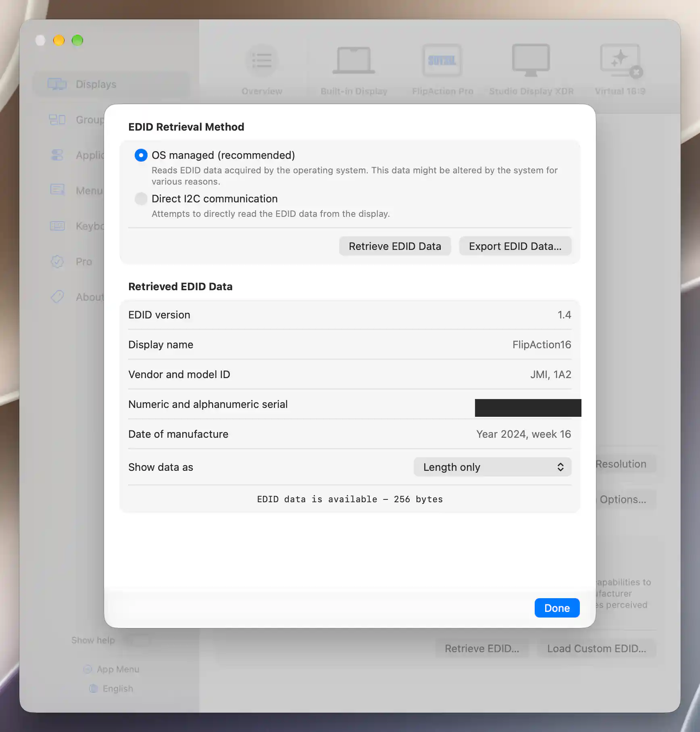The width and height of the screenshot is (700, 732).
Task: Click the Groups sidebar icon
Action: (57, 120)
